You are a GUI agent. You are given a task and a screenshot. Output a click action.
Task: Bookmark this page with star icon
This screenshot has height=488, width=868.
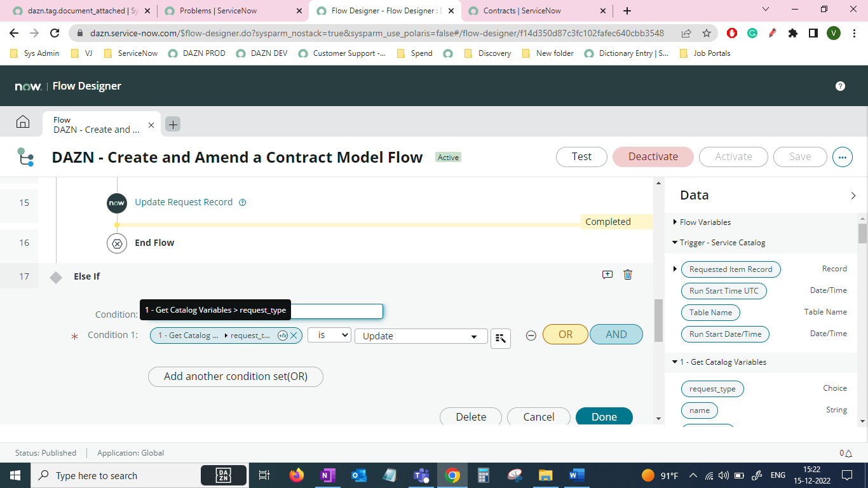(707, 33)
